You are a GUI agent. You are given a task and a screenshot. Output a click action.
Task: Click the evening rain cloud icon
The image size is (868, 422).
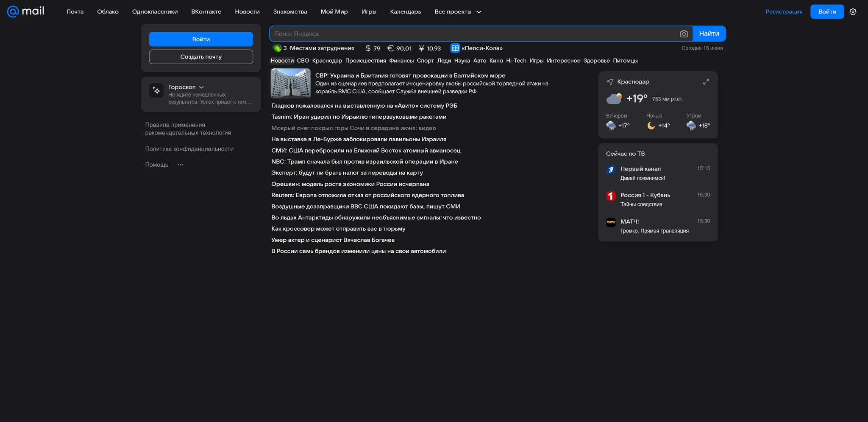click(611, 126)
